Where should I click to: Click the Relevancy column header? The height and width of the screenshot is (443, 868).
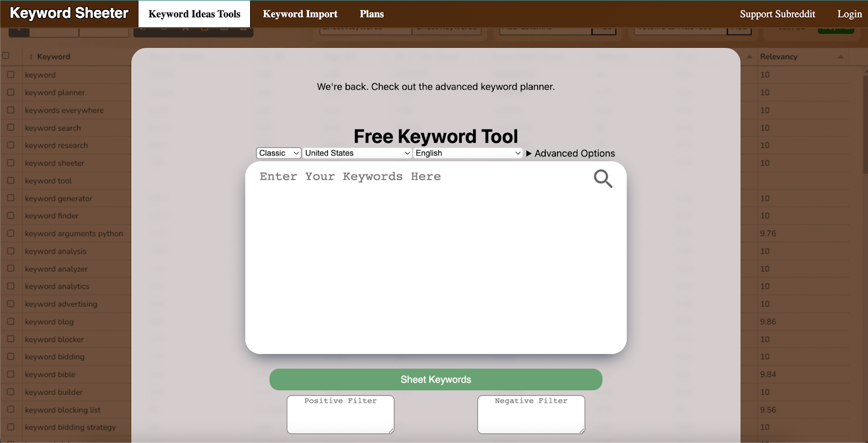pos(778,56)
